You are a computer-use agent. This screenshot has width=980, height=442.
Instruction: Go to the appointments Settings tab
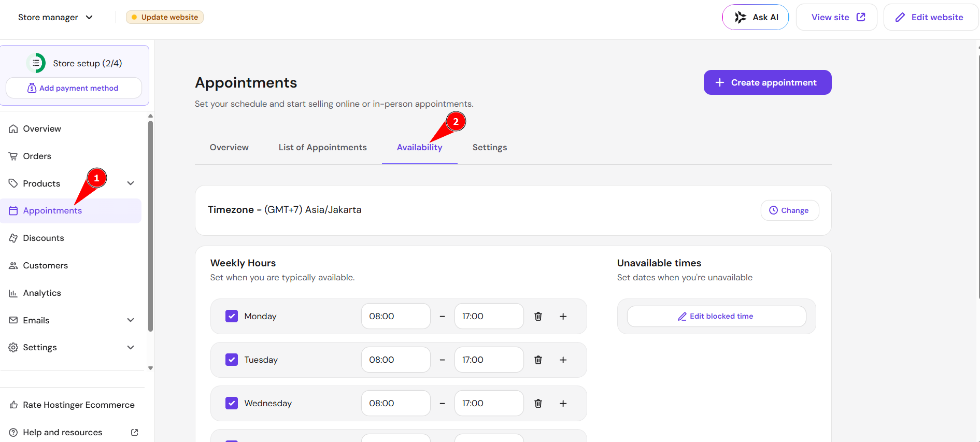[x=490, y=148]
